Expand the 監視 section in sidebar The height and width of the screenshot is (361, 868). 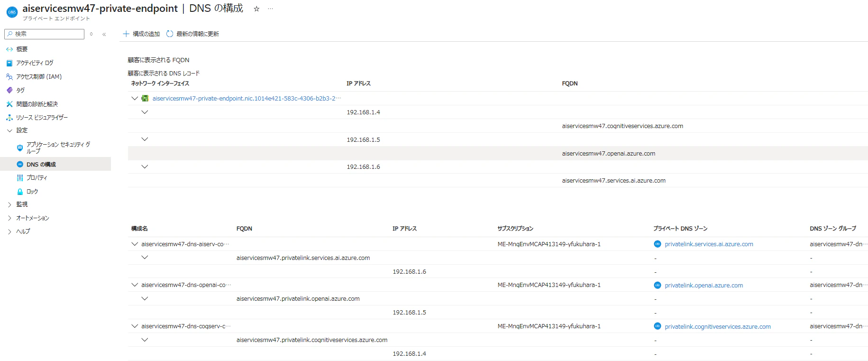9,204
